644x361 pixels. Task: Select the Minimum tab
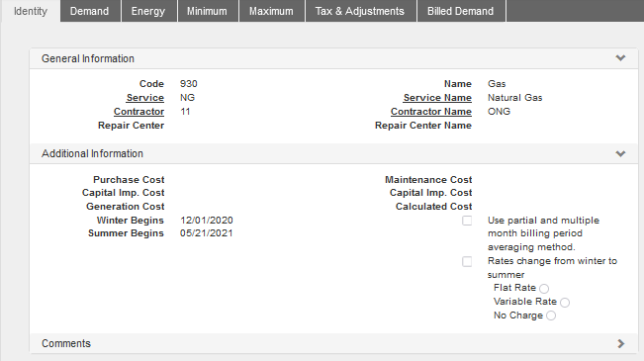pyautogui.click(x=207, y=11)
